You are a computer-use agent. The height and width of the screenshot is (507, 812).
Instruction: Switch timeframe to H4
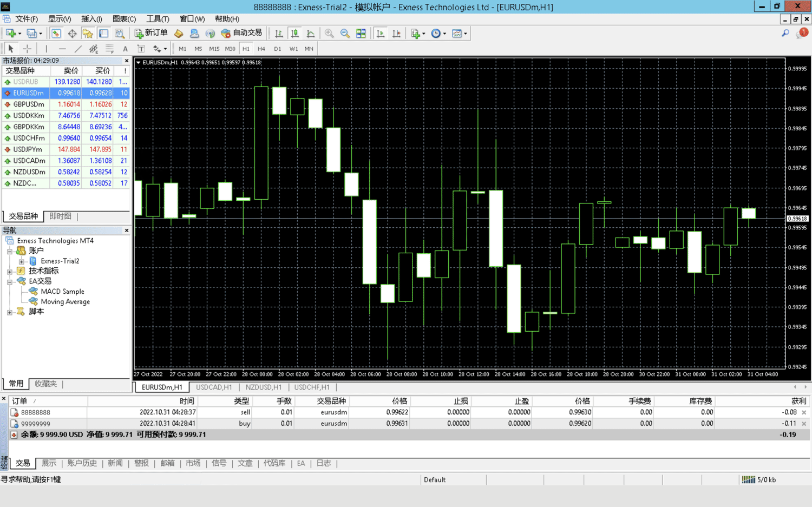[261, 49]
